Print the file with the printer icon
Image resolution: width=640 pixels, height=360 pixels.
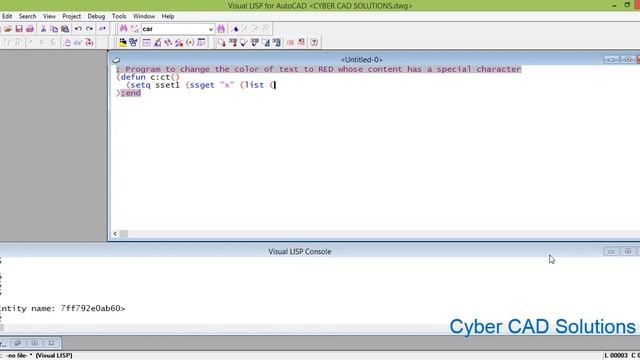click(x=30, y=29)
